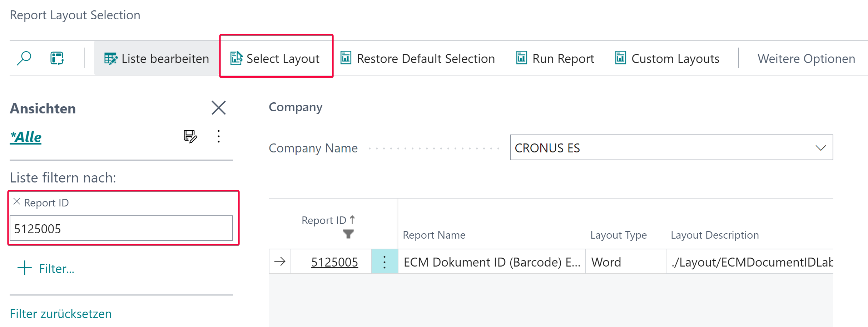The height and width of the screenshot is (327, 868).
Task: Add a new filter with Filter...
Action: pyautogui.click(x=46, y=268)
